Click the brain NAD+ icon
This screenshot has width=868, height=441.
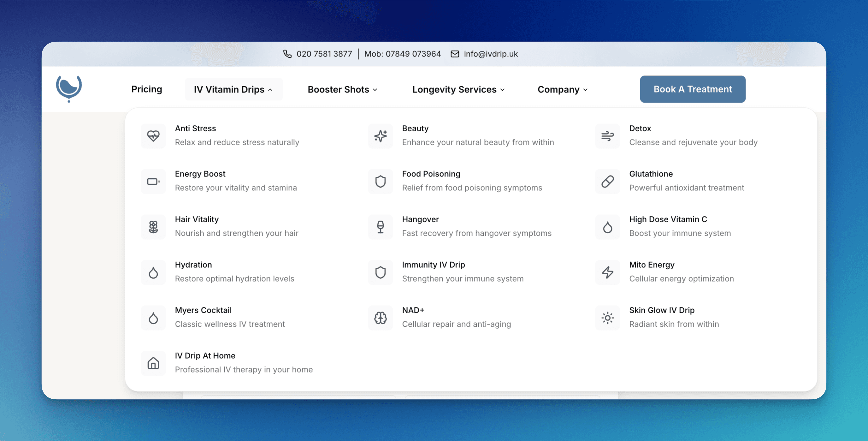381,318
